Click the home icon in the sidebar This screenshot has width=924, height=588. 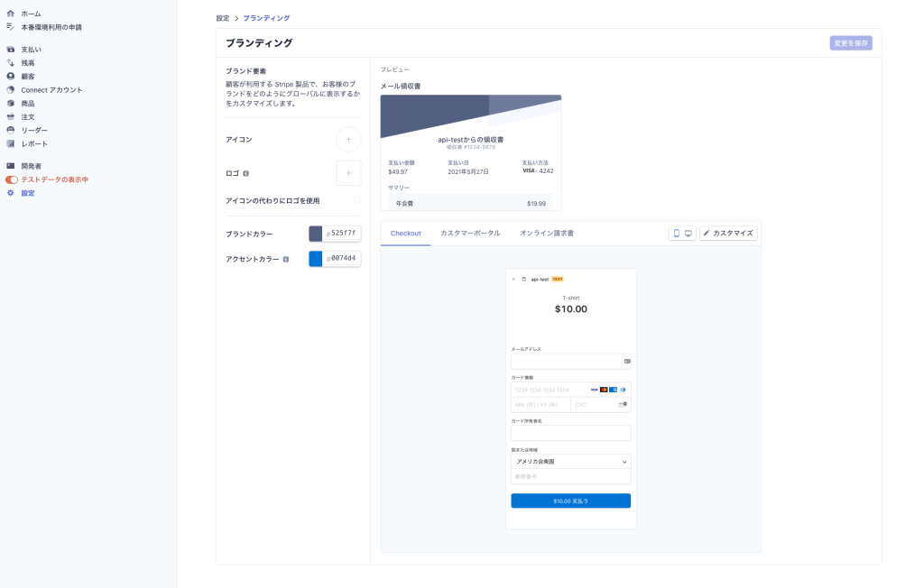[x=11, y=14]
